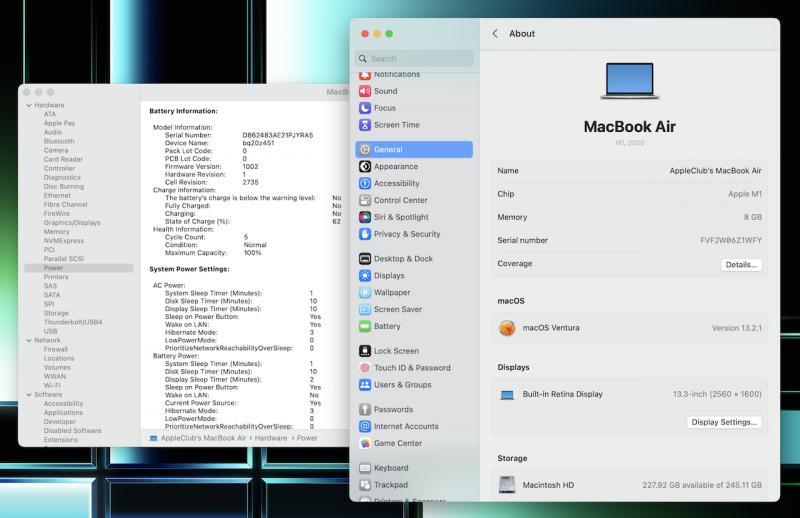The image size is (800, 518).
Task: Collapse the Software section in System Information
Action: [x=29, y=394]
